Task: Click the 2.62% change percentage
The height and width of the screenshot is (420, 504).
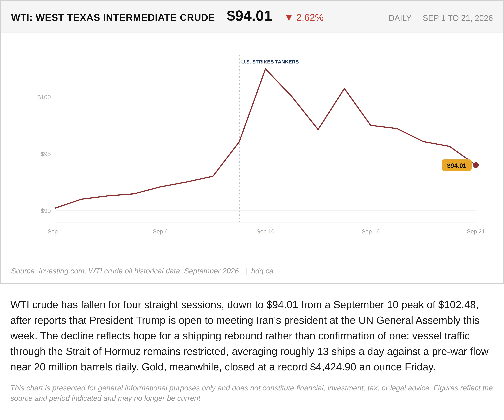Action: tap(310, 18)
